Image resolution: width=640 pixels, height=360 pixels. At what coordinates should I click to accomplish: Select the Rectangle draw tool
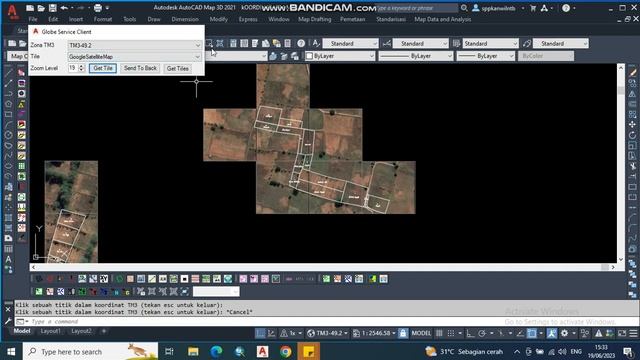click(8, 114)
